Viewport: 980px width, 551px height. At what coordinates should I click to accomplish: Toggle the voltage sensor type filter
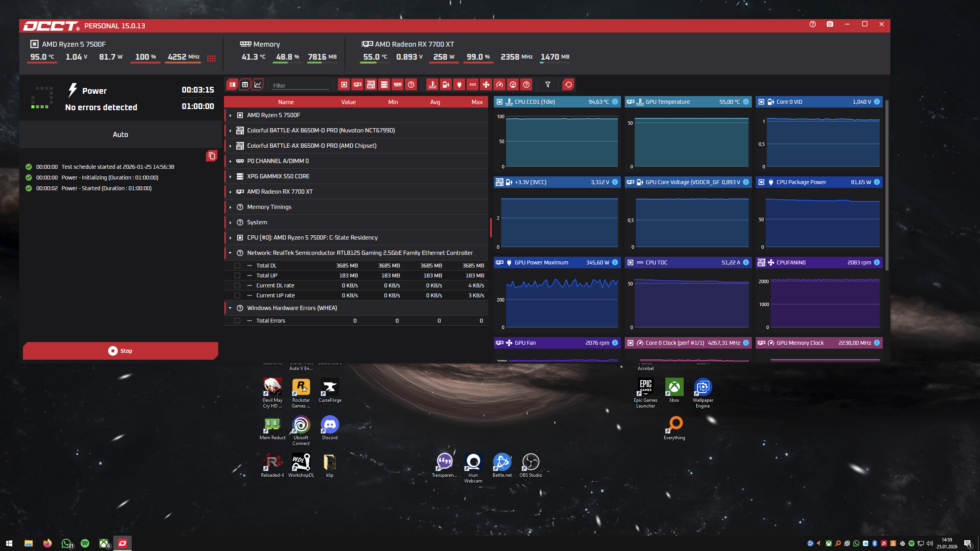(446, 85)
